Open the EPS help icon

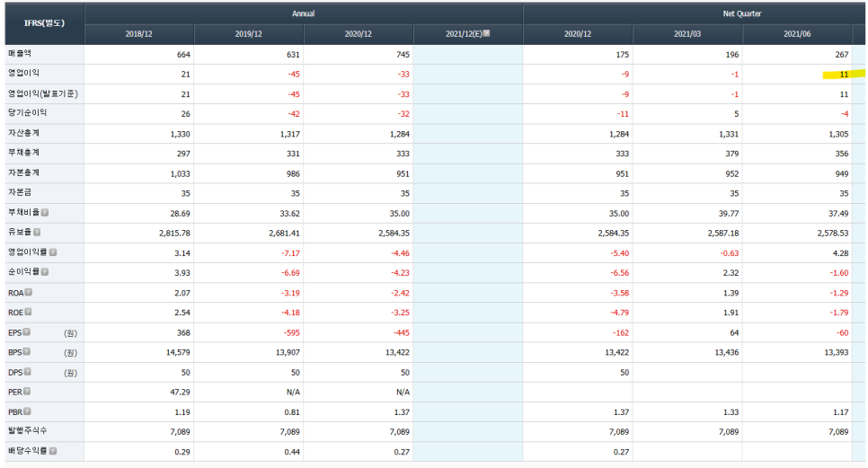pos(27,332)
